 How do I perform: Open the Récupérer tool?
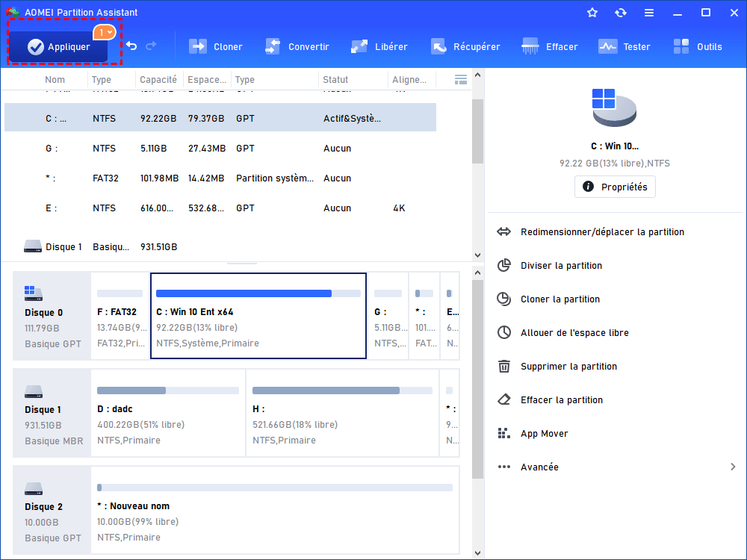point(465,47)
